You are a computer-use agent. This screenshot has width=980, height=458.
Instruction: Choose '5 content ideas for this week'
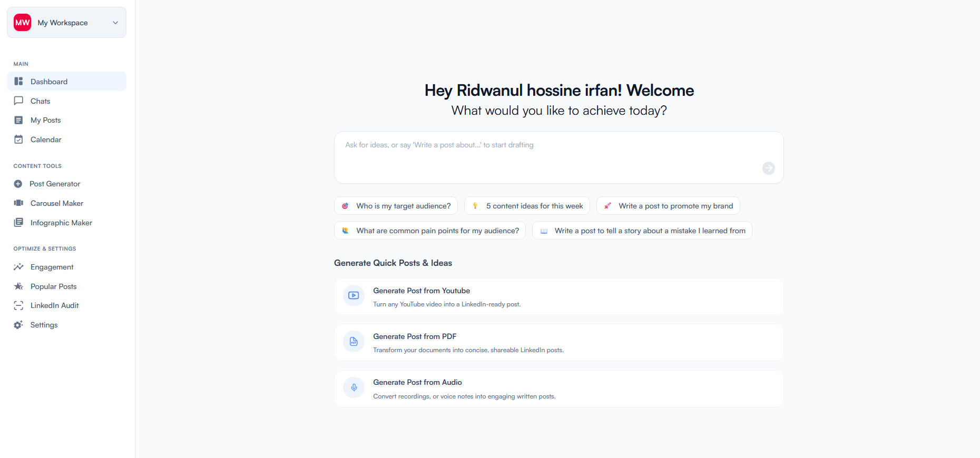coord(526,206)
